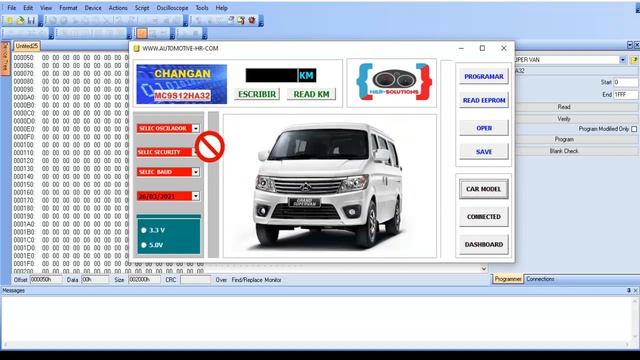Viewport: 640px width, 360px height.
Task: Click the yellow folder icon beside device dropdown
Action: point(634,60)
